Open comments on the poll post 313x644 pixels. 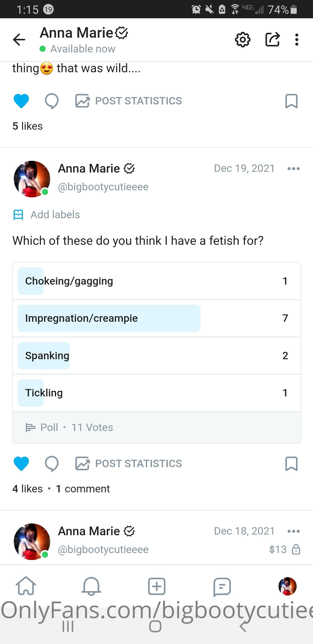click(x=52, y=463)
